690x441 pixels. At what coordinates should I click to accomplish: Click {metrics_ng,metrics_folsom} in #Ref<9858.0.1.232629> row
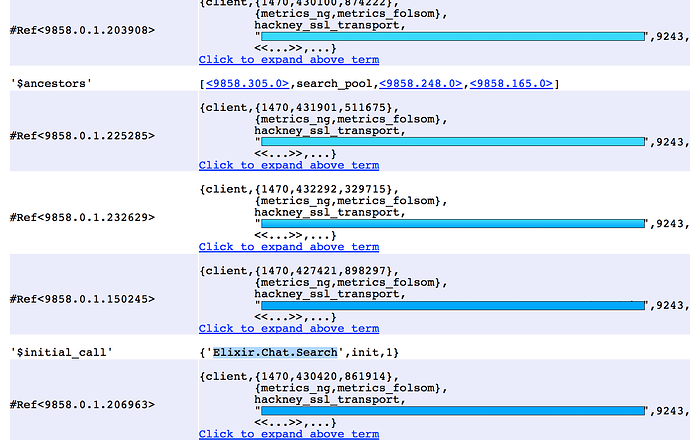[348, 201]
